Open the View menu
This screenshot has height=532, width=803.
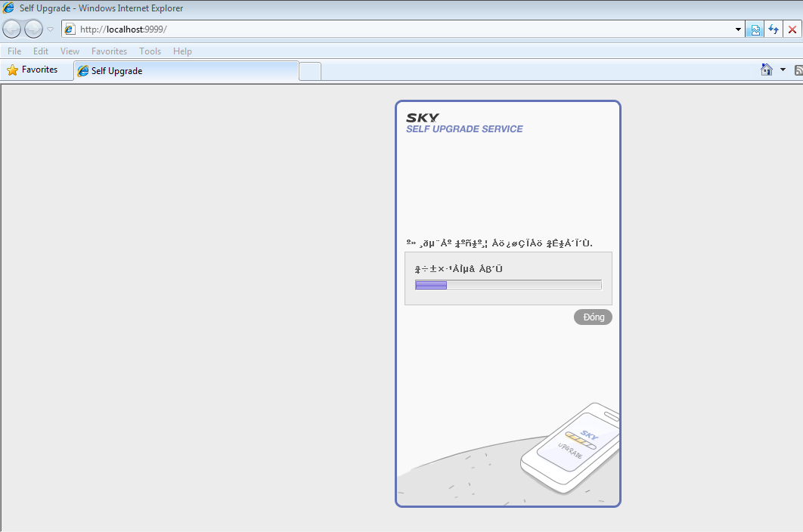pyautogui.click(x=70, y=51)
